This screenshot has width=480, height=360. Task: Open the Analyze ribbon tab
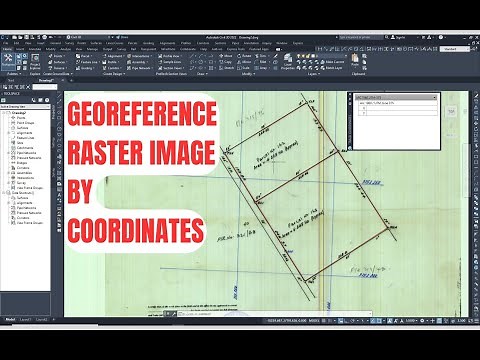pos(65,49)
